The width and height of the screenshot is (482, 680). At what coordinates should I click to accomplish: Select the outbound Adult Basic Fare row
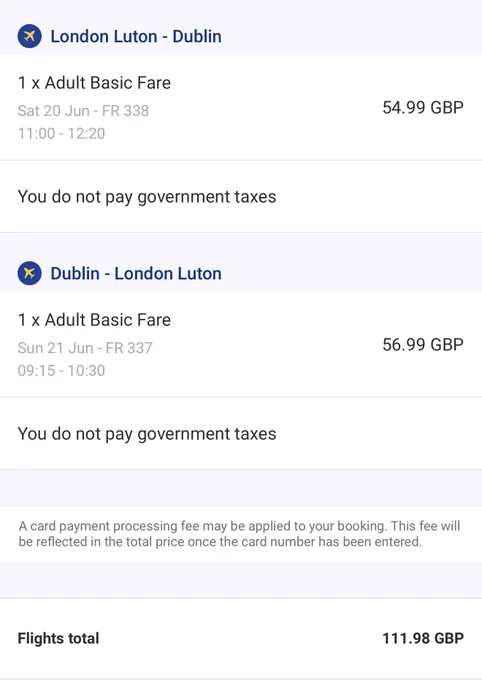coord(241,108)
